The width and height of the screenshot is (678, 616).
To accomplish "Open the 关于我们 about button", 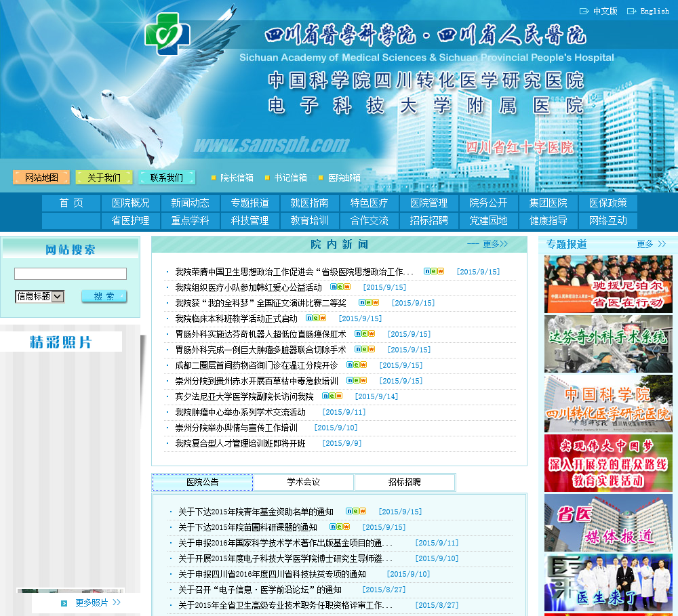I will point(104,178).
